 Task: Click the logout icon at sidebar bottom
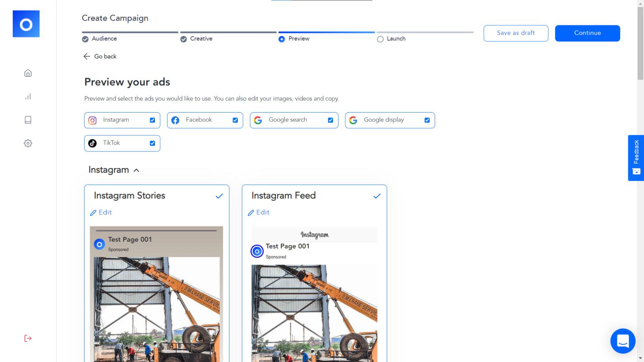coord(28,338)
